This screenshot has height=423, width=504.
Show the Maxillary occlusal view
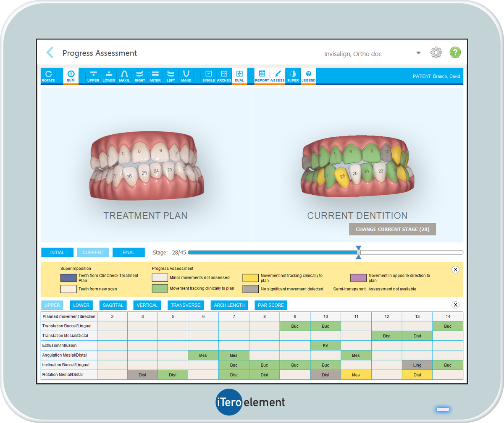[x=124, y=76]
